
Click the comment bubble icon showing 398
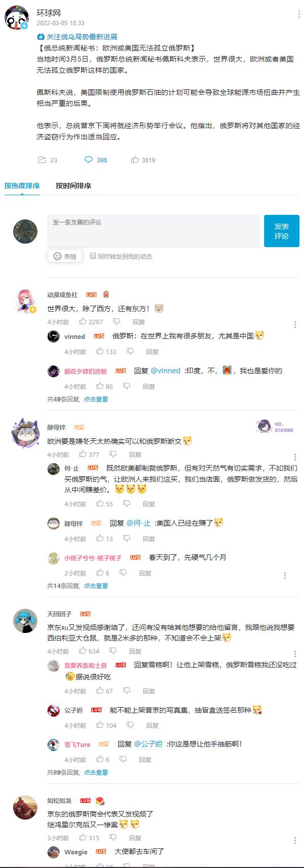(x=88, y=160)
